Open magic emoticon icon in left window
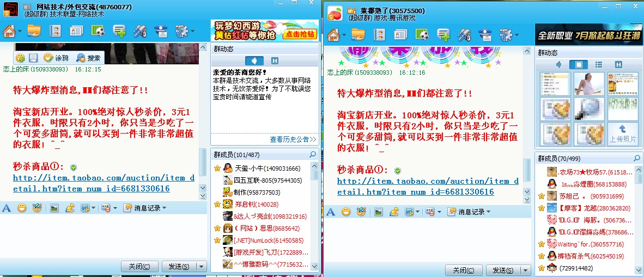Viewport: 644px width, 277px height. tap(37, 208)
